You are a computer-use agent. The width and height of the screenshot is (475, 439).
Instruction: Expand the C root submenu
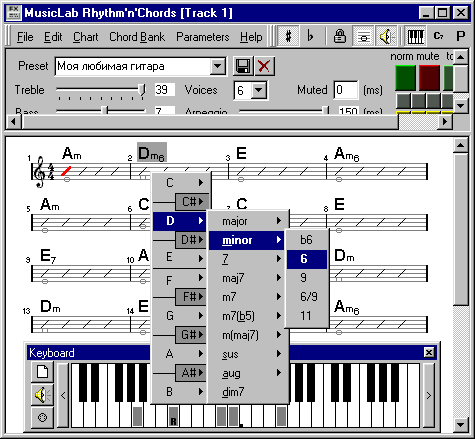pyautogui.click(x=182, y=183)
